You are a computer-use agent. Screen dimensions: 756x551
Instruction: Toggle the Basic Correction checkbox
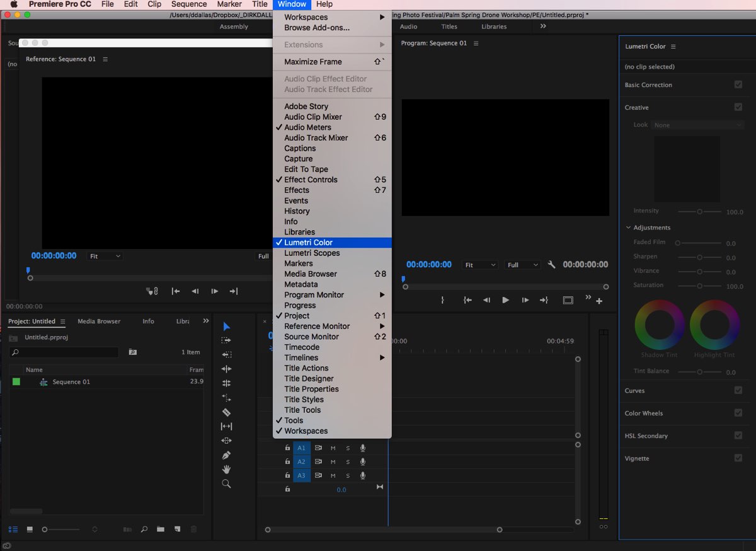(738, 84)
